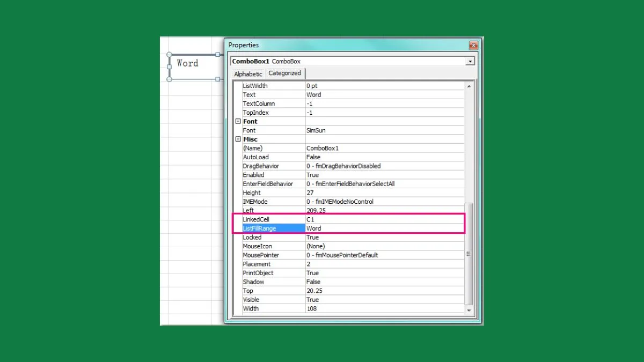The width and height of the screenshot is (644, 362).
Task: Collapse the Misc category
Action: point(238,139)
